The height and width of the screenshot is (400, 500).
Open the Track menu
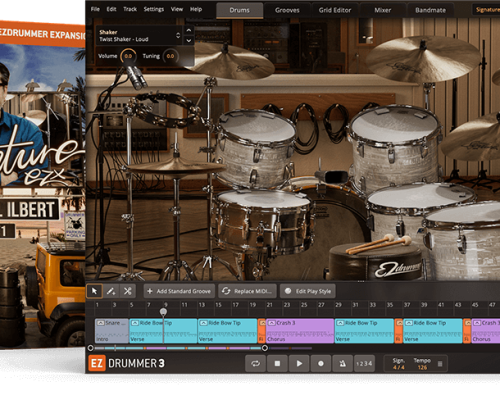click(130, 9)
